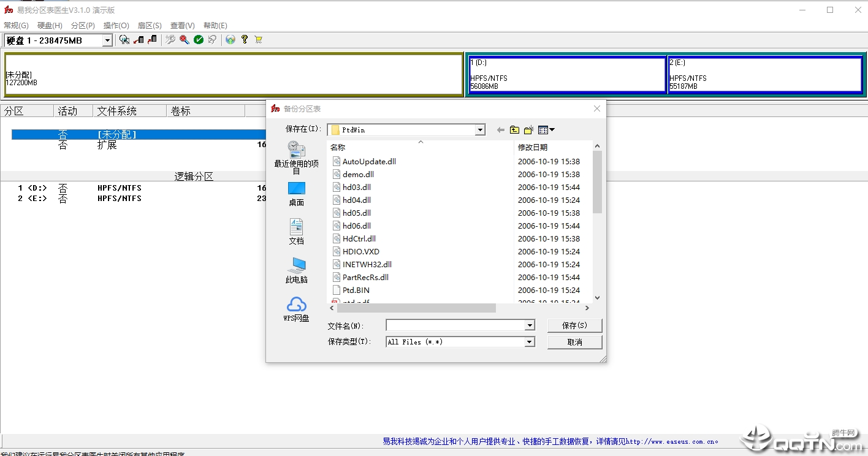Click the file icon beside AutoUpdate.dll
This screenshot has height=456, width=868.
336,161
